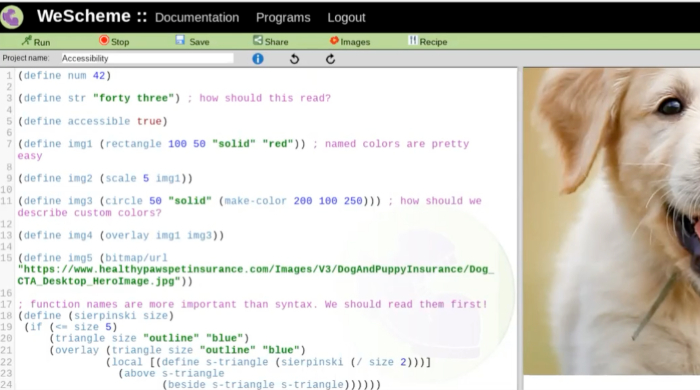Click the WeScheme logo icon
This screenshot has width=700, height=390.
coord(12,17)
